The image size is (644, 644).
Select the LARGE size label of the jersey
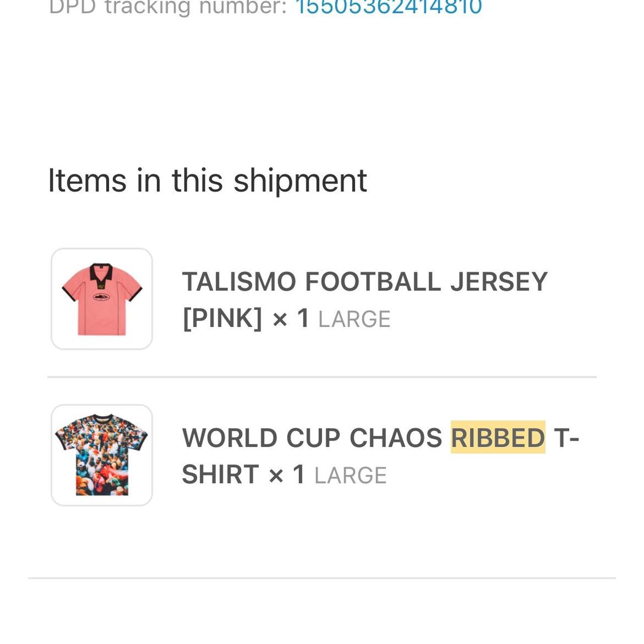[354, 319]
